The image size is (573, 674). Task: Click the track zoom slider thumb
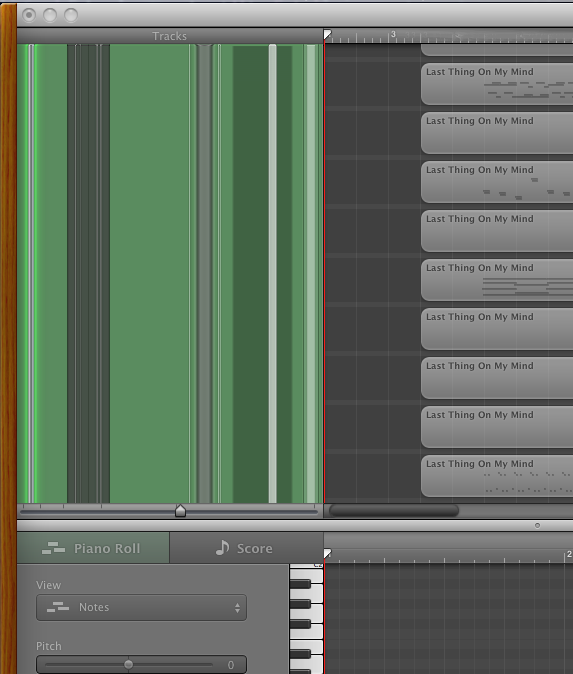click(181, 511)
